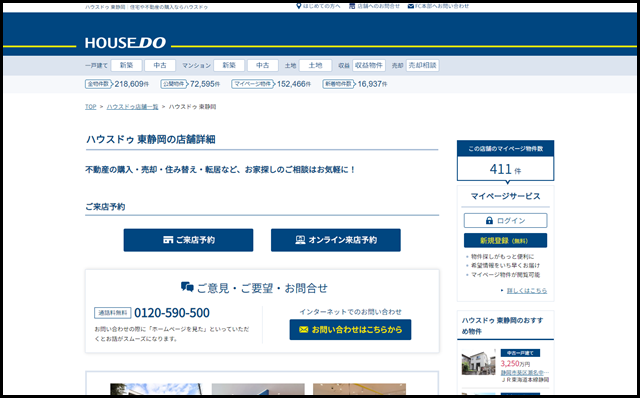Image resolution: width=640 pixels, height=398 pixels.
Task: Click the ご来店予約 button
Action: (x=188, y=240)
